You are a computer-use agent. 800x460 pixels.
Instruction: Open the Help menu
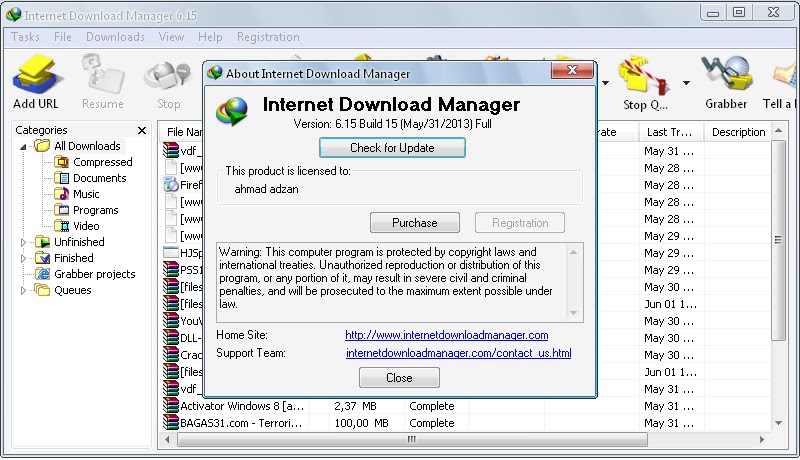(x=210, y=37)
